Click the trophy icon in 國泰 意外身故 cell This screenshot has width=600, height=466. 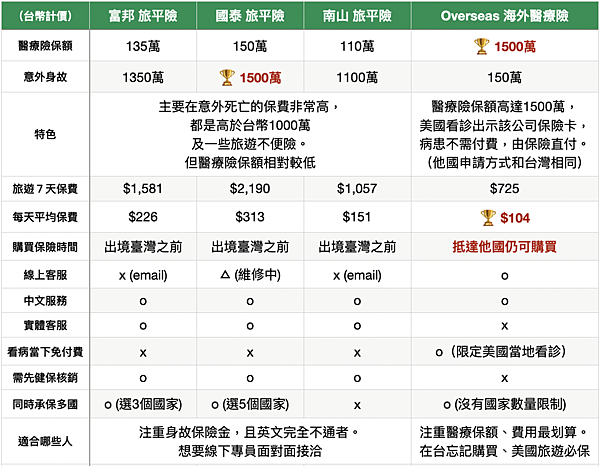click(227, 78)
